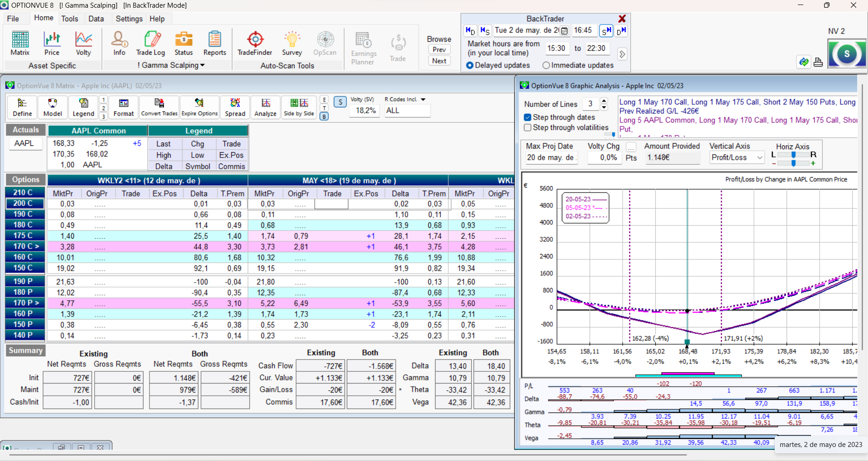The width and height of the screenshot is (868, 461).
Task: Select matrix layout preset 1
Action: click(103, 100)
